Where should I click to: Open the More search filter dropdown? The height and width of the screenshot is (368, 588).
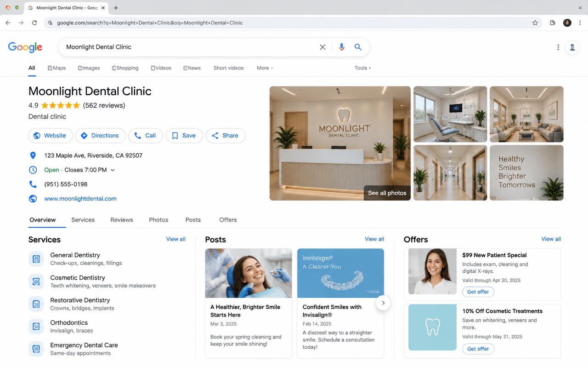tap(265, 68)
